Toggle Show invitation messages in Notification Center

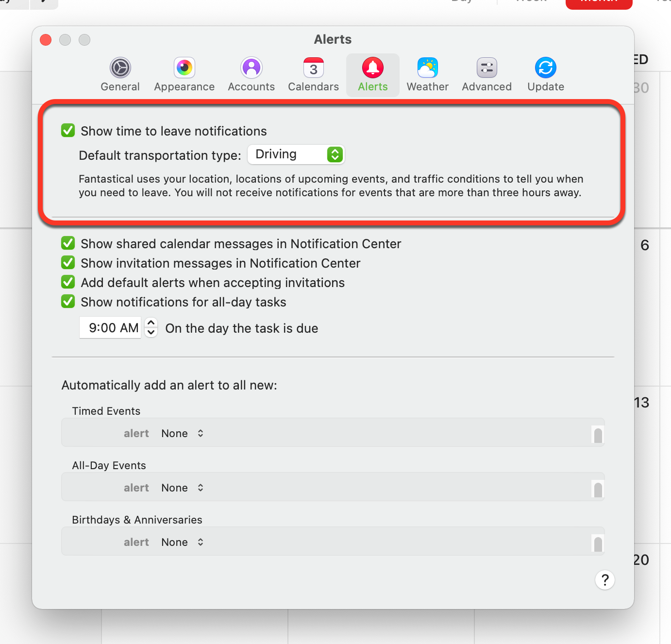point(68,263)
